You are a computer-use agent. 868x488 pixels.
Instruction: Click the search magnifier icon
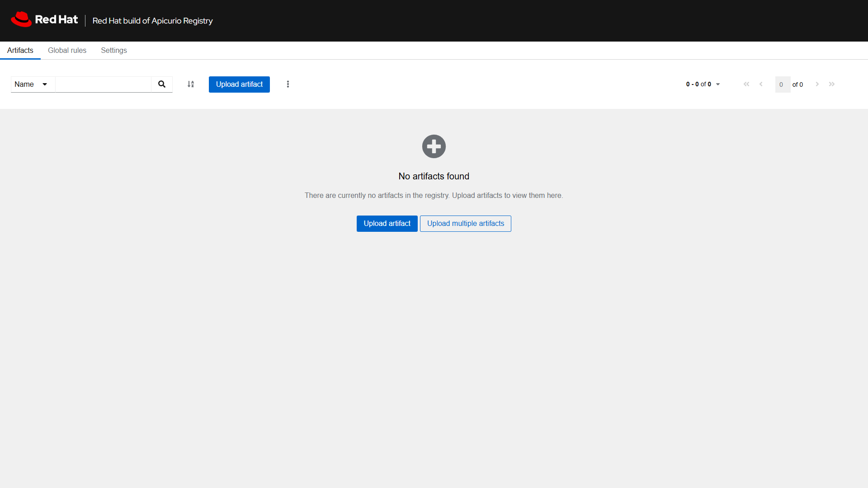pos(161,84)
